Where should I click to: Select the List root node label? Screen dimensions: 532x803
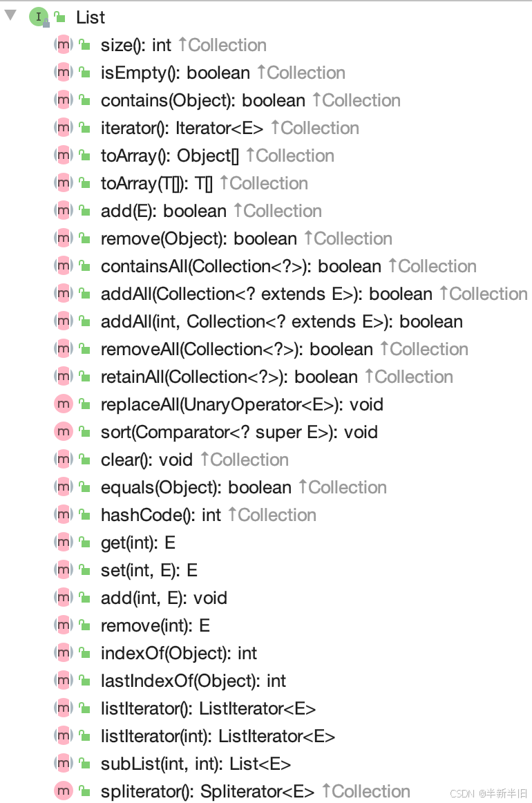pyautogui.click(x=91, y=17)
